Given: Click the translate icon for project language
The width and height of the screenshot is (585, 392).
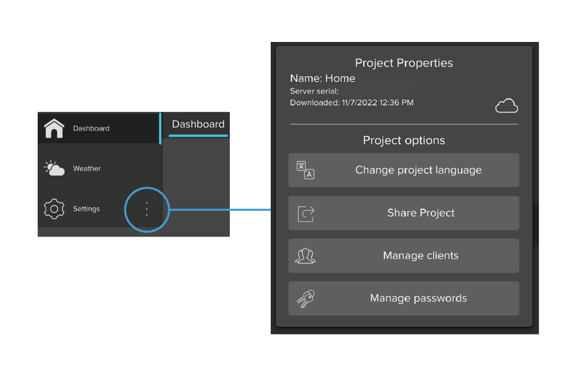Looking at the screenshot, I should point(305,170).
